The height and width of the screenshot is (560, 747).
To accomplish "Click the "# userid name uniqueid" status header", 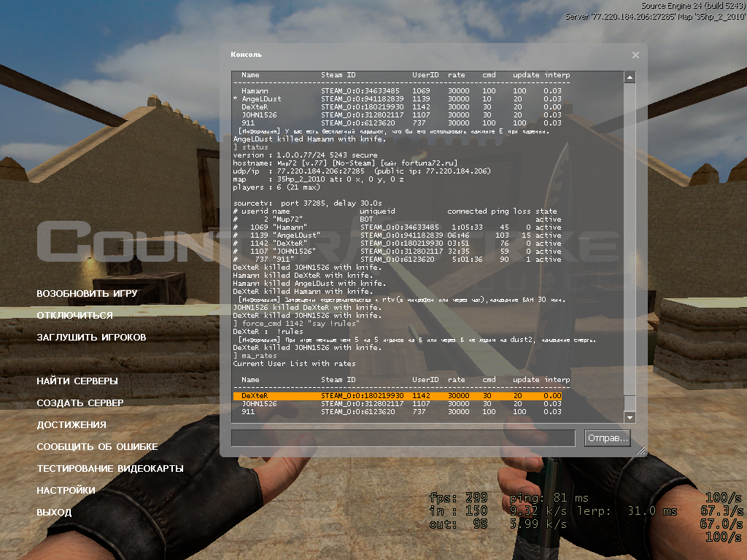I will pyautogui.click(x=395, y=211).
